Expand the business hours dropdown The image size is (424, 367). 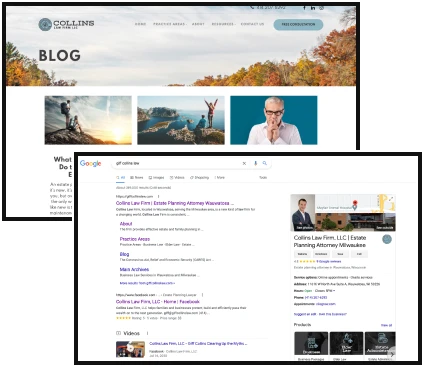click(x=334, y=291)
